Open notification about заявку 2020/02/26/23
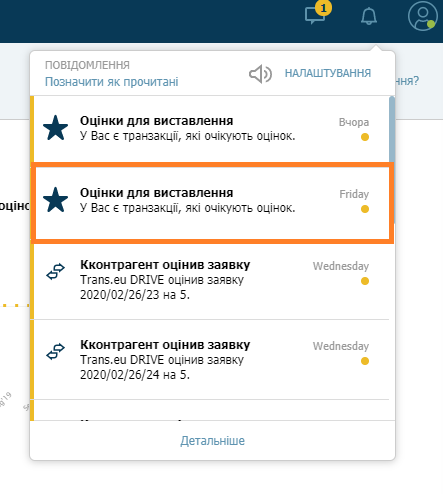The width and height of the screenshot is (443, 494). [x=210, y=281]
